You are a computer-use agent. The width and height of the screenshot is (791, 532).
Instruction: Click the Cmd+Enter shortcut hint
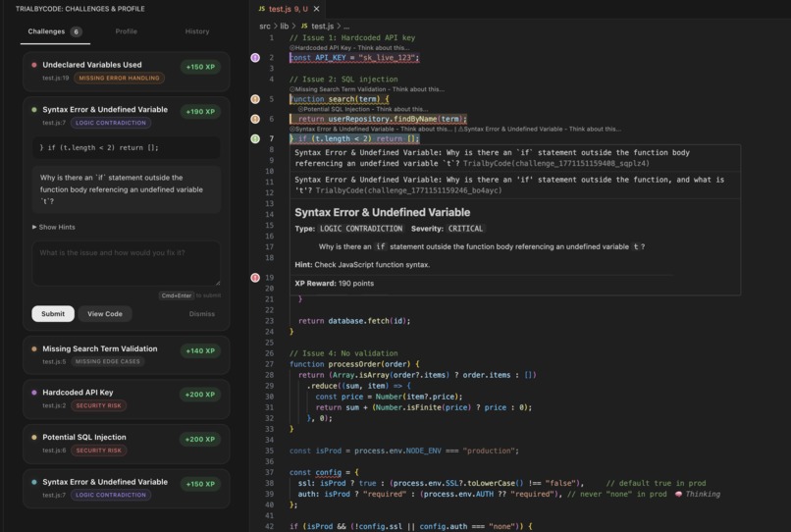click(177, 295)
